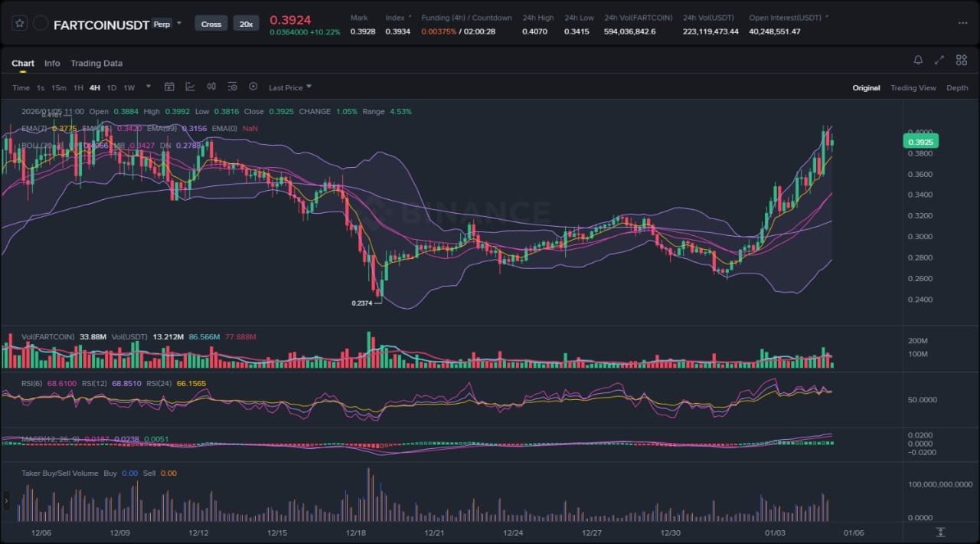
Task: Click the RSI(24) indicator value 66.1565
Action: pos(191,383)
